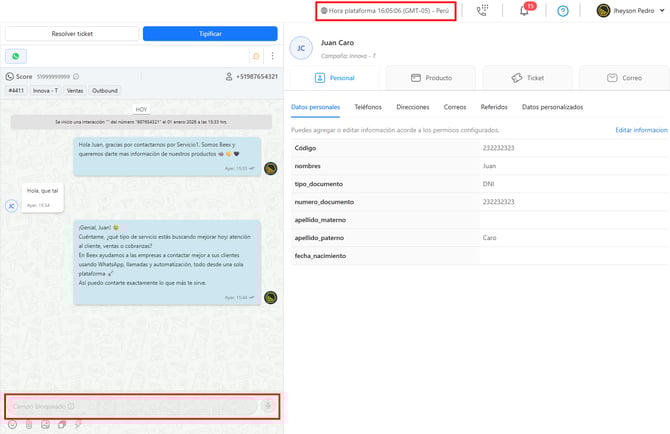Viewport: 670px width, 434px height.
Task: Open the notifications bell with badge
Action: 524,11
